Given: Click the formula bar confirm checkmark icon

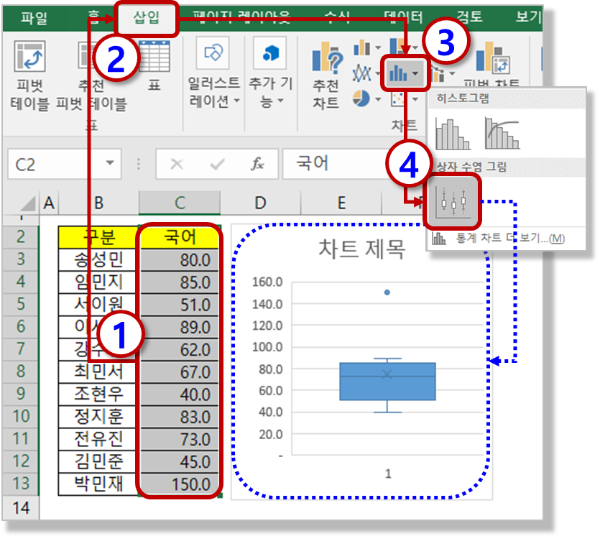Looking at the screenshot, I should (x=217, y=164).
